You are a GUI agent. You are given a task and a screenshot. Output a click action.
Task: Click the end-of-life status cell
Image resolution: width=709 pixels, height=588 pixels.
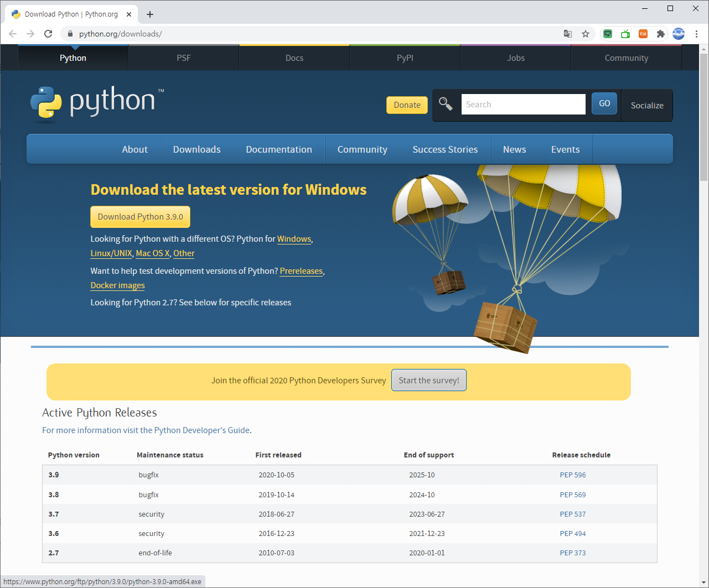pos(156,553)
